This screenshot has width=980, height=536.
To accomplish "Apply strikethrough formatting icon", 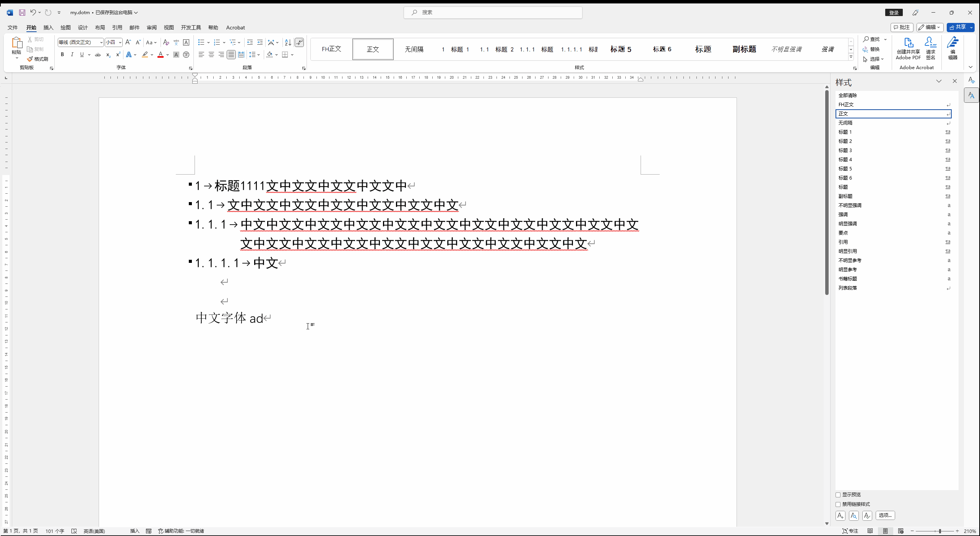I will tap(98, 55).
